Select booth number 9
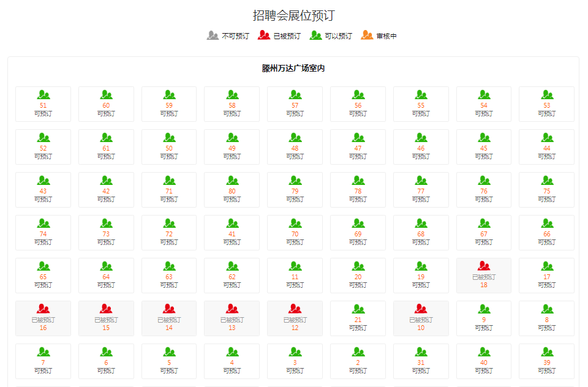588x387 pixels. pos(484,318)
